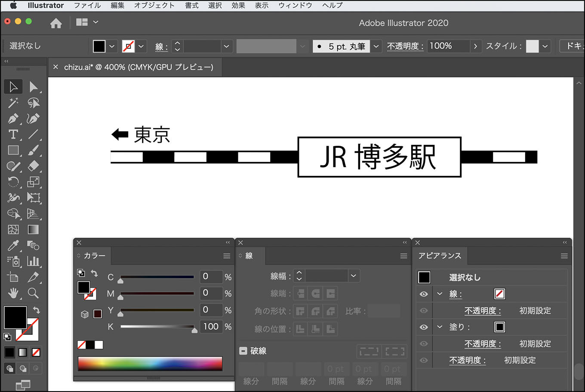The image size is (585, 392).
Task: Select the Zoom tool
Action: tap(34, 293)
